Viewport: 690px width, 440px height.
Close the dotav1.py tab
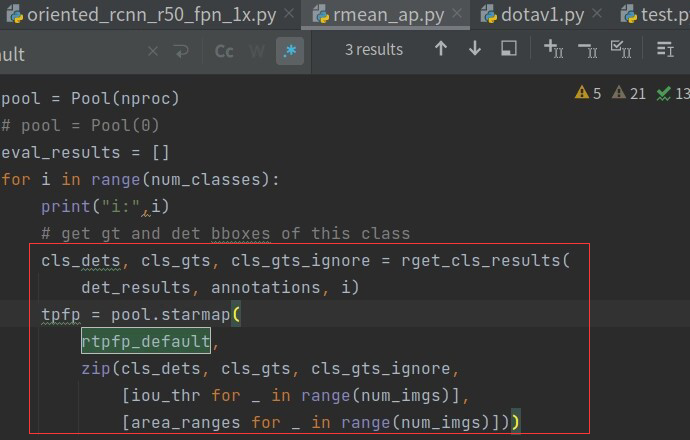tap(597, 14)
